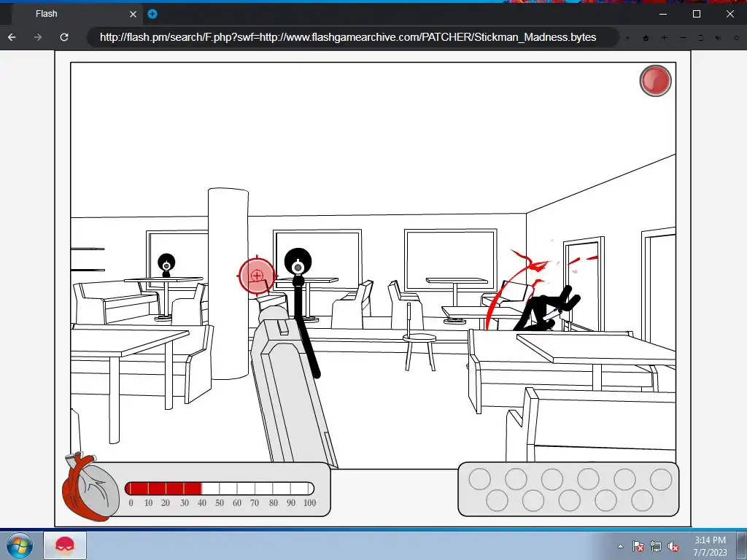Go forward using the browser forward arrow

pyautogui.click(x=38, y=37)
